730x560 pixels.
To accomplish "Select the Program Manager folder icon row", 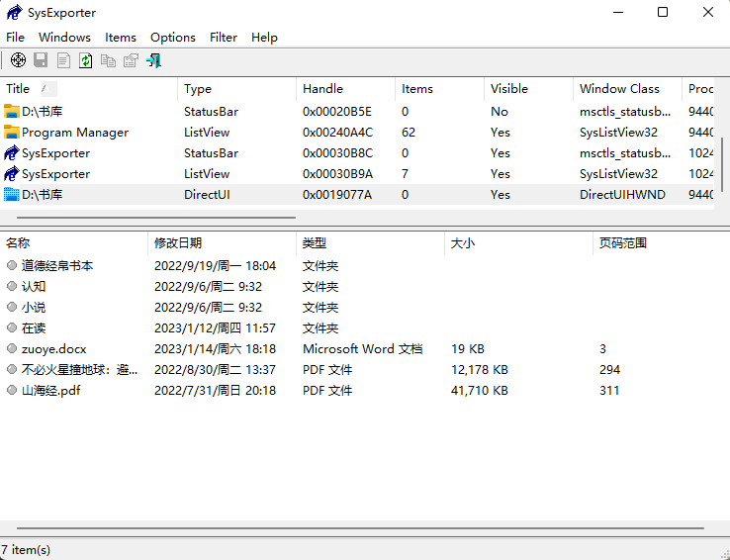I will [x=74, y=133].
